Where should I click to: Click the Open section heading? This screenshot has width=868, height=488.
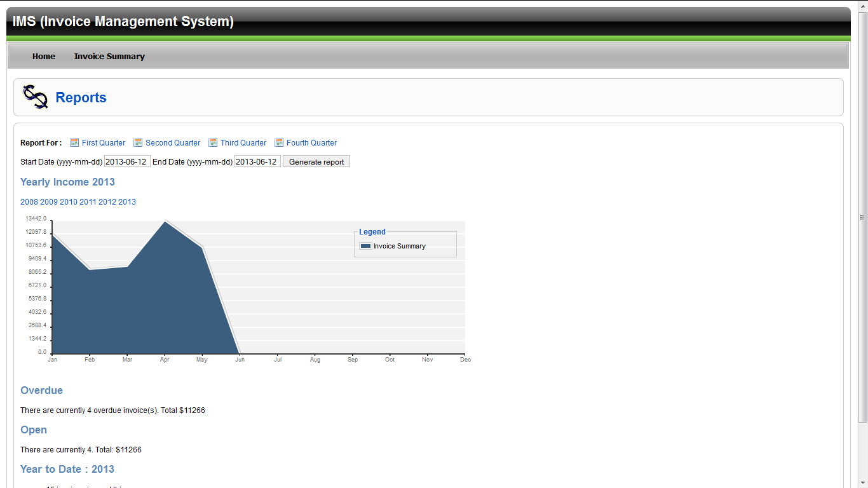tap(34, 430)
